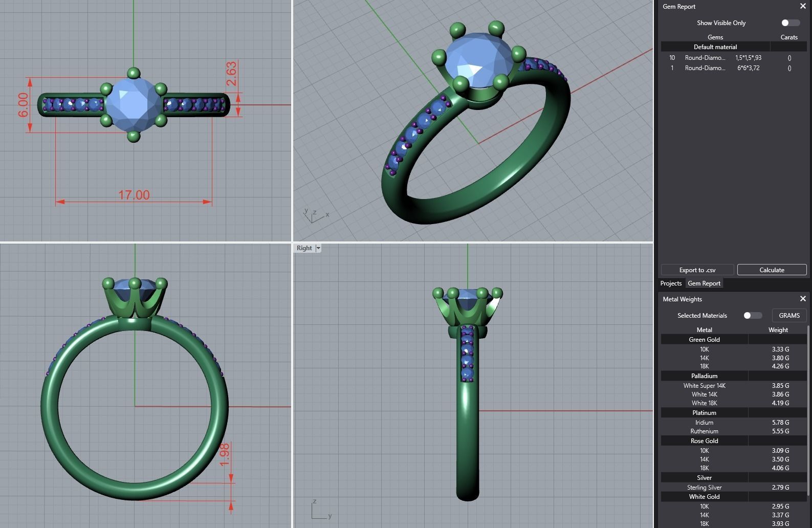Select the 1 Round-Diamond 6*6*3,72 row
The height and width of the screenshot is (528, 812).
(x=734, y=68)
